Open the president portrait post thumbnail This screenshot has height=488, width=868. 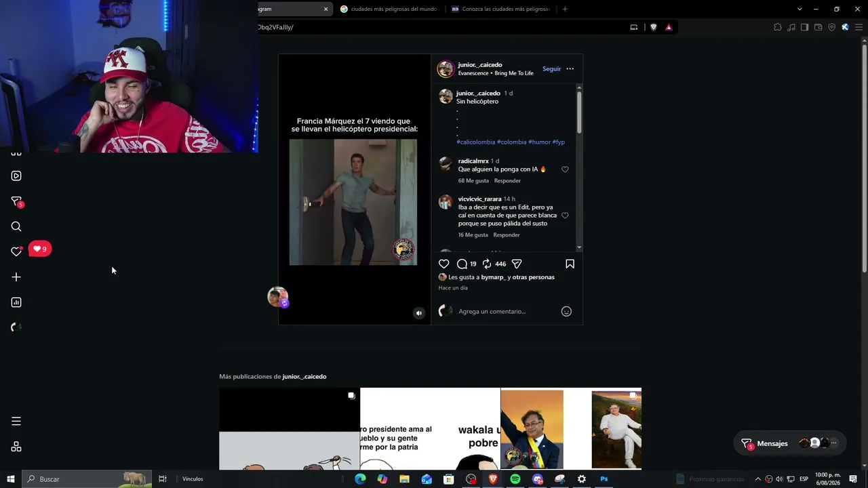tap(571, 428)
